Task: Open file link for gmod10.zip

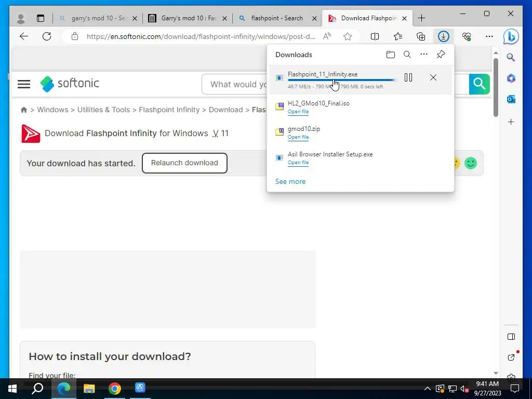Action: (298, 137)
